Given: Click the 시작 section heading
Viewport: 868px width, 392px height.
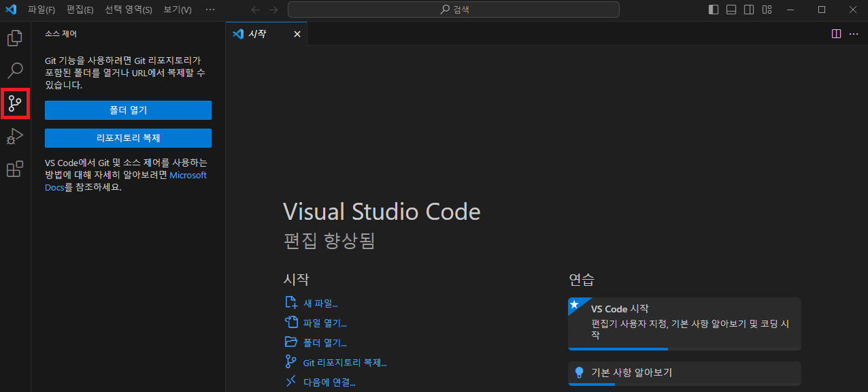Looking at the screenshot, I should click(x=296, y=279).
